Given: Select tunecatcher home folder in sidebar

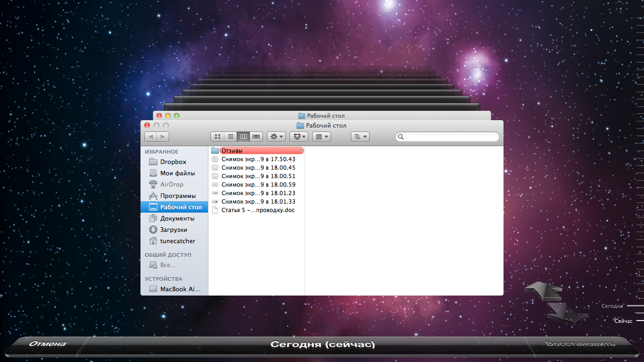Looking at the screenshot, I should point(174,241).
